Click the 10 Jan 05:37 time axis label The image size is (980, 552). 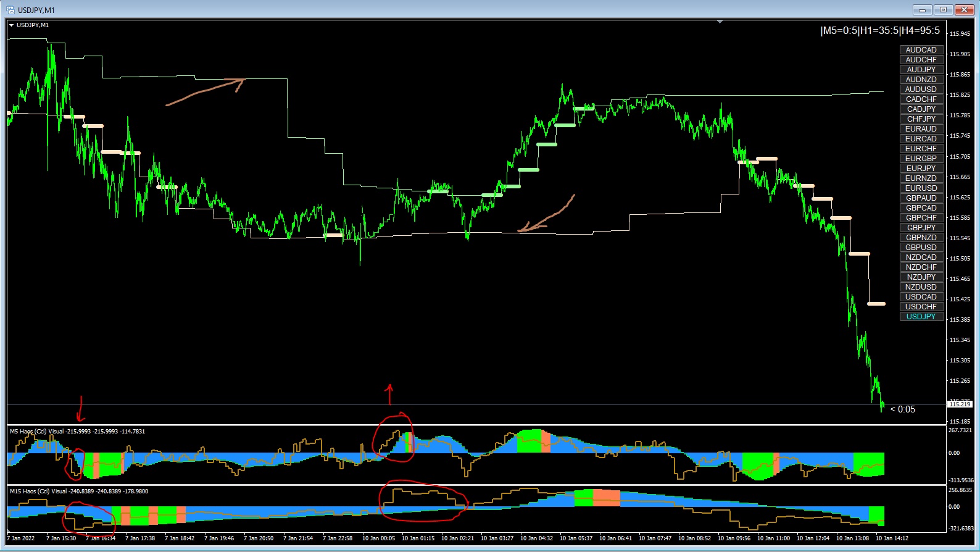(576, 538)
